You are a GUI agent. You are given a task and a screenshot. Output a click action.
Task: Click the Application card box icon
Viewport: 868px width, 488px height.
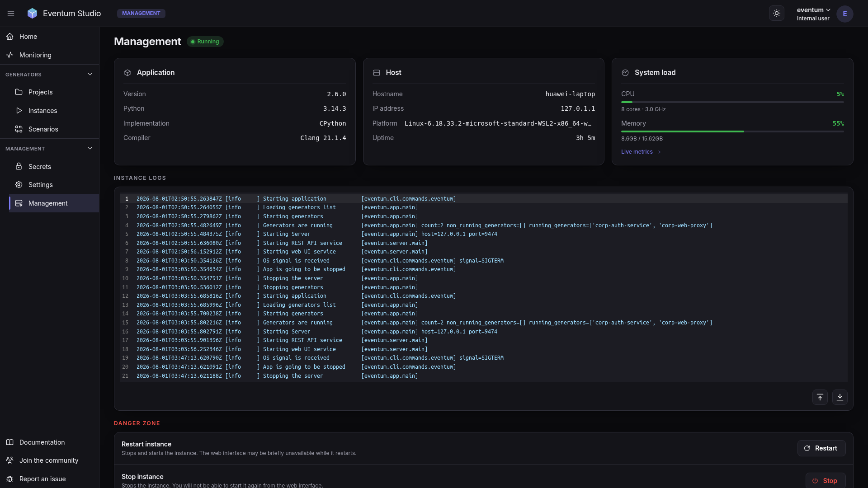click(127, 73)
